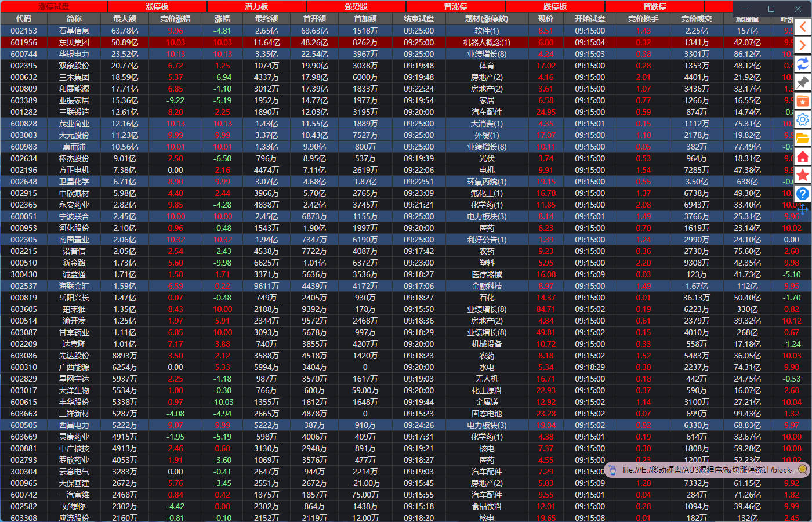Go home with the red house icon
Screen dimensions: 812x522
pos(803,157)
